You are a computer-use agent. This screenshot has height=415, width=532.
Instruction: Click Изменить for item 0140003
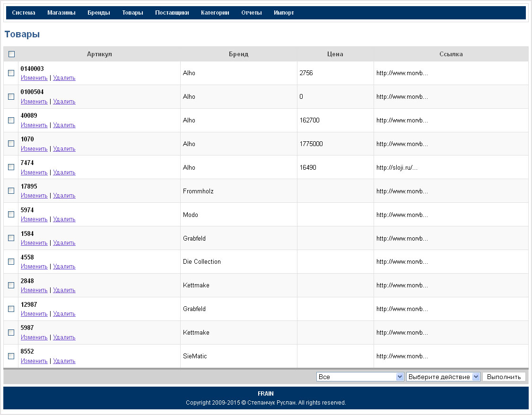point(34,78)
